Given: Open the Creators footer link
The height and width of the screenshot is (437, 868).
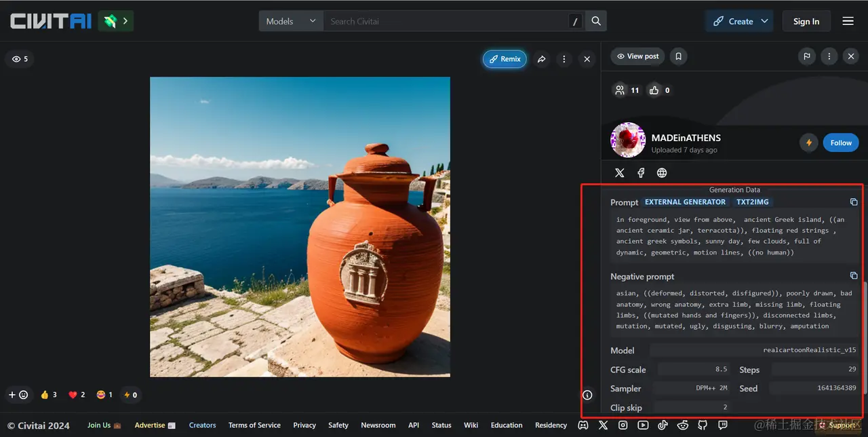Looking at the screenshot, I should pos(202,425).
